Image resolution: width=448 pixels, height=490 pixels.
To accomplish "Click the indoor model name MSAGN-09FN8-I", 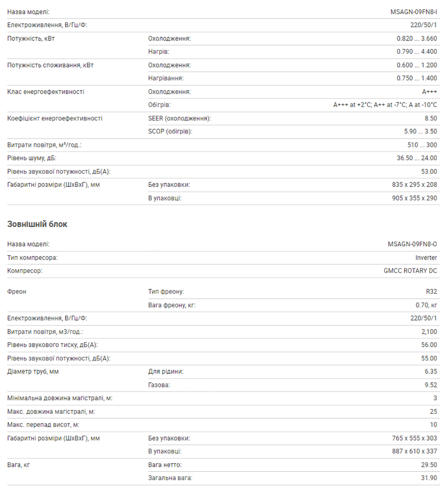I will [414, 12].
